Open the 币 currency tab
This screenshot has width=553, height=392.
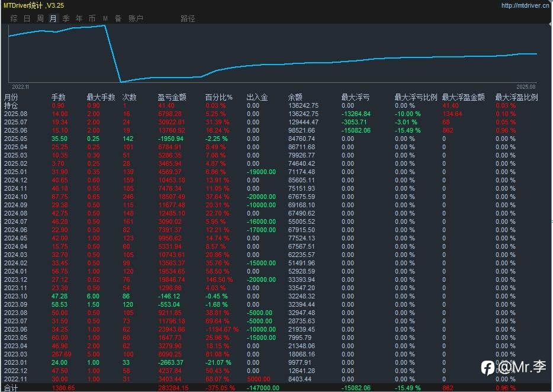[92, 18]
